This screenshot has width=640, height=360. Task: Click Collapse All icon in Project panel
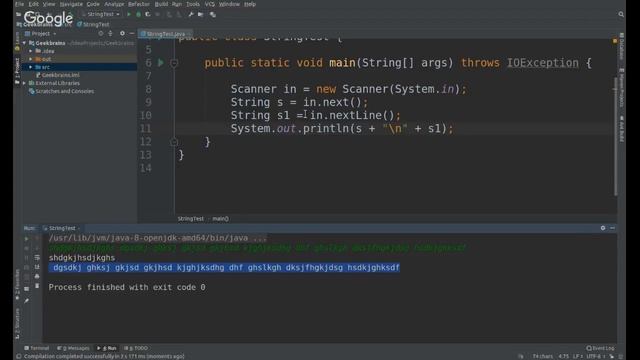pos(110,33)
